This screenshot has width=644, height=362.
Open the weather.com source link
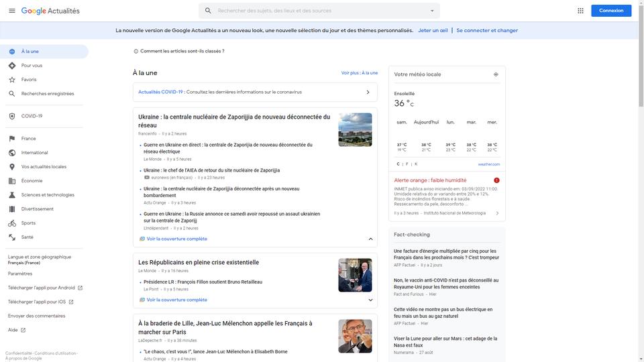[489, 165]
